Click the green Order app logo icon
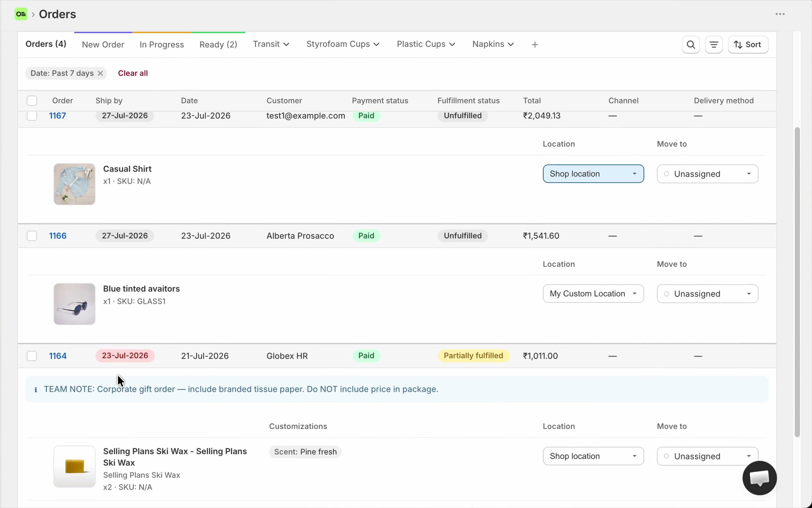The image size is (812, 508). [21, 14]
